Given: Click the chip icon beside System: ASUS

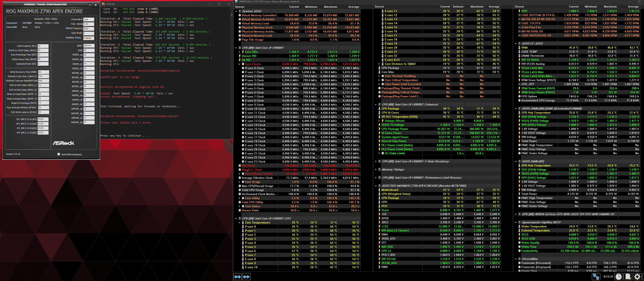Looking at the screenshot, I should 240,11.
